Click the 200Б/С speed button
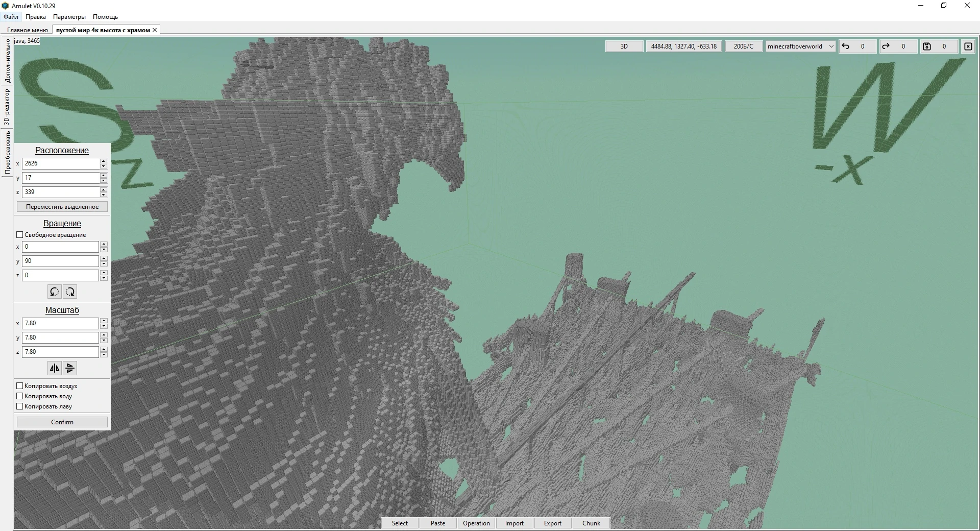Screen dimensions: 980x531 tap(743, 46)
